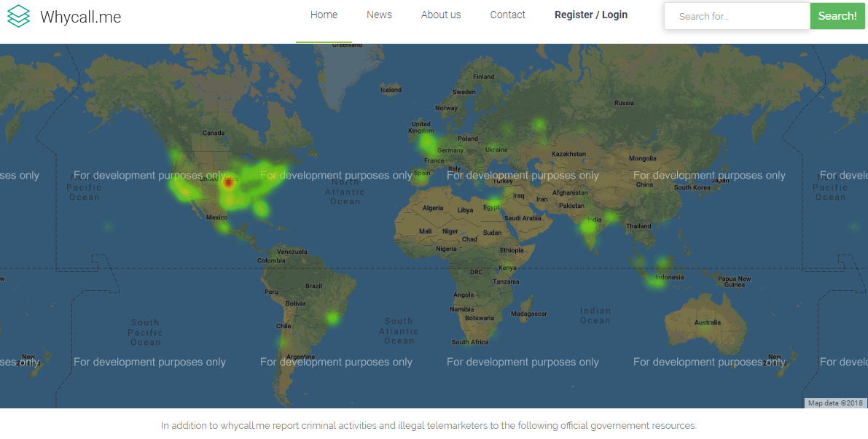The image size is (868, 439).
Task: Click the red heatmap hotspot in the United States
Action: pyautogui.click(x=228, y=183)
